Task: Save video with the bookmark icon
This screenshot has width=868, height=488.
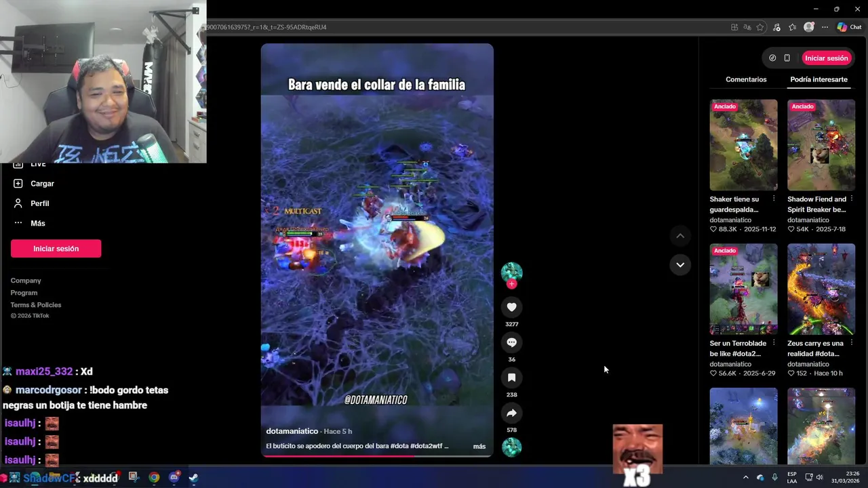Action: (511, 378)
